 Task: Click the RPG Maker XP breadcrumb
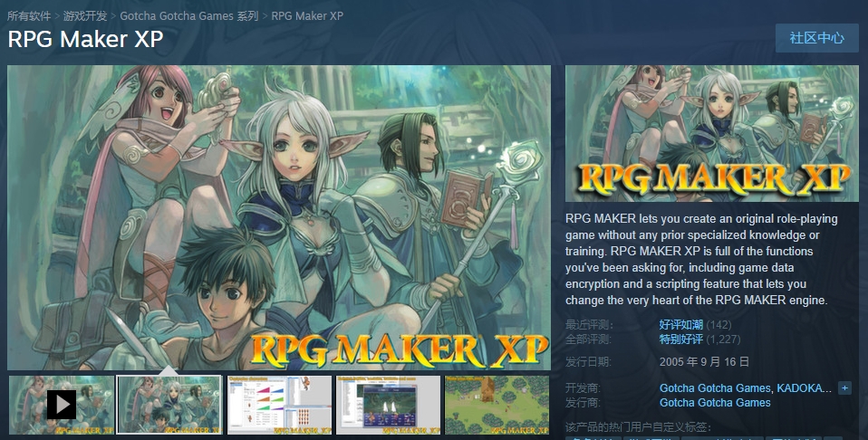307,16
